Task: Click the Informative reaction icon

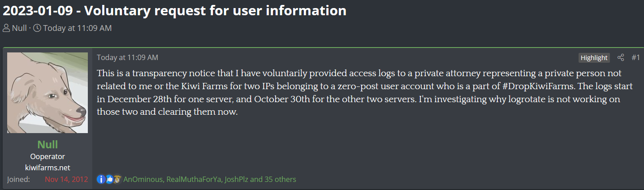Action: (x=101, y=179)
